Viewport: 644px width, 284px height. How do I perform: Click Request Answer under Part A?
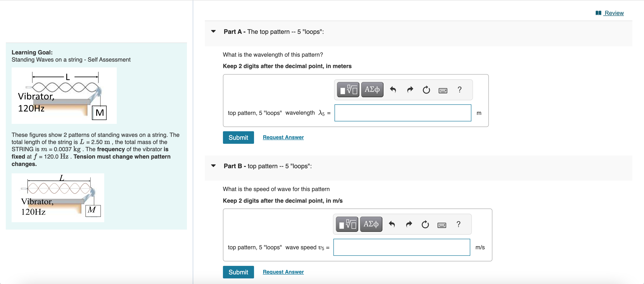283,137
